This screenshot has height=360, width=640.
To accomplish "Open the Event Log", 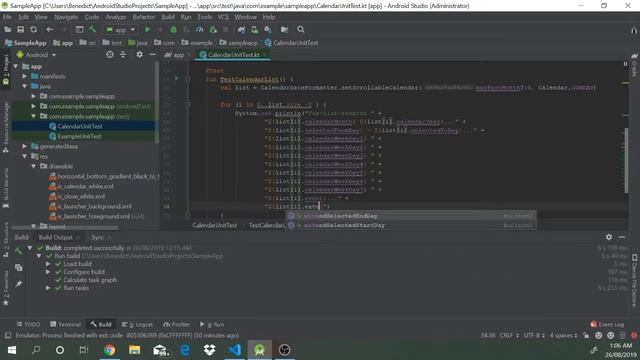I will tap(607, 324).
